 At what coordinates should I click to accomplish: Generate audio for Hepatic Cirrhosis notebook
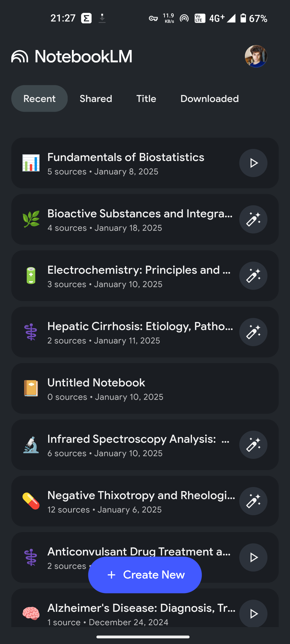coord(253,332)
